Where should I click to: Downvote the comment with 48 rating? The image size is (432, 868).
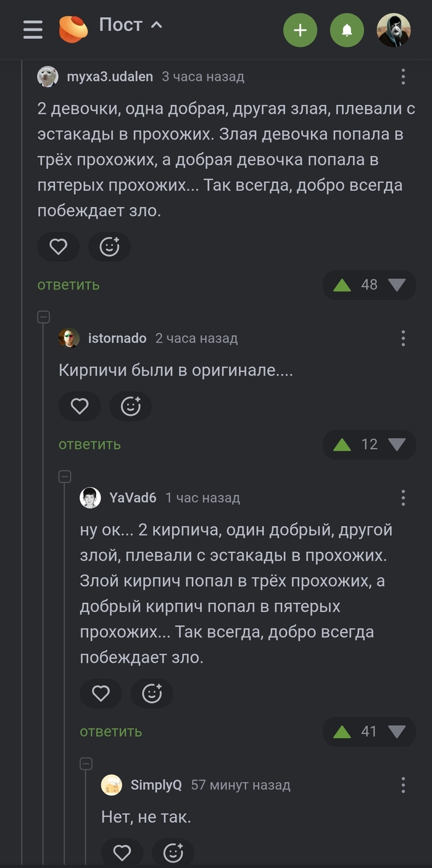(x=397, y=285)
